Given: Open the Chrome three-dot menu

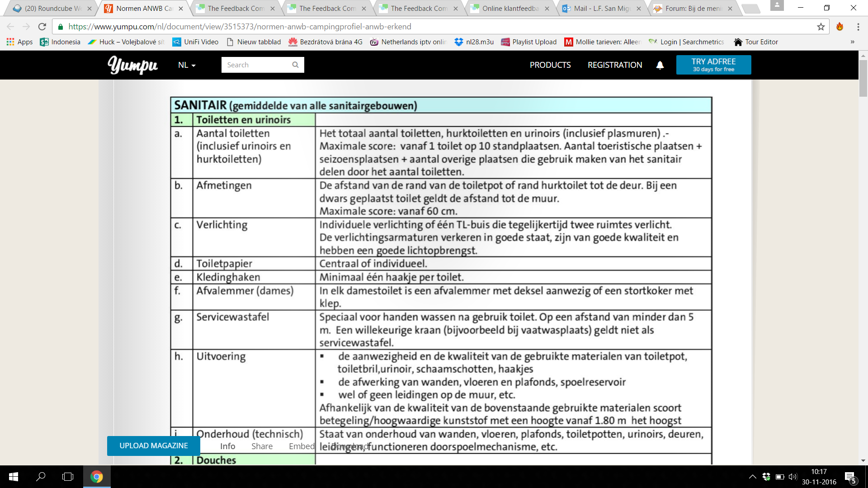Looking at the screenshot, I should (858, 27).
